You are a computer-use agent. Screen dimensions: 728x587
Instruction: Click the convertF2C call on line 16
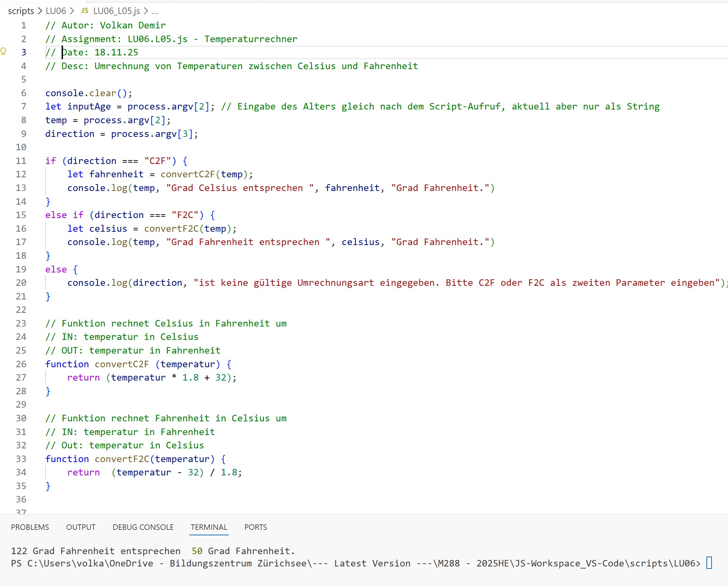pyautogui.click(x=171, y=229)
